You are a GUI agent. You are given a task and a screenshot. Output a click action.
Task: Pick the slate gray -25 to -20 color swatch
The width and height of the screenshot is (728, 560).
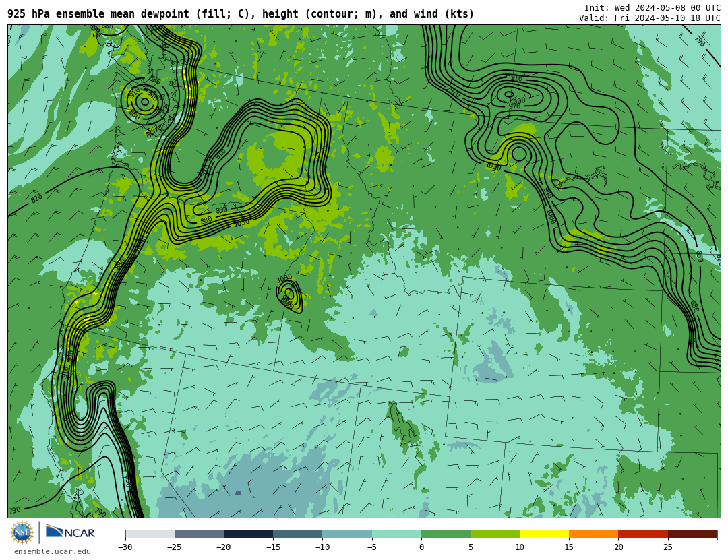[x=199, y=534]
